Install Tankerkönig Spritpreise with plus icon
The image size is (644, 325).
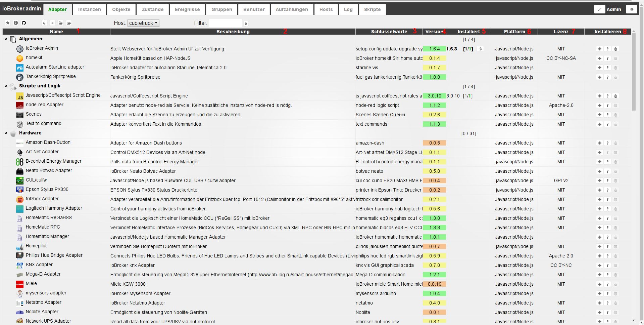[600, 77]
